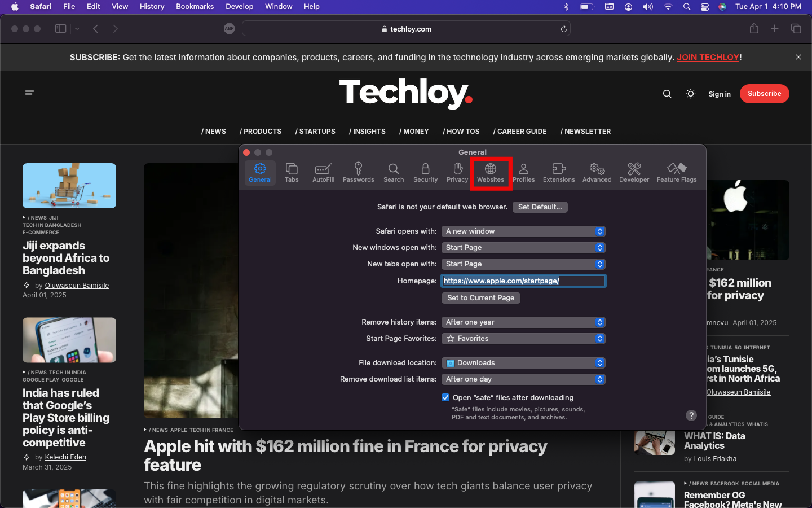Screen dimensions: 812x508
Task: Open the / NEWSLETTER navigation item
Action: pyautogui.click(x=585, y=132)
